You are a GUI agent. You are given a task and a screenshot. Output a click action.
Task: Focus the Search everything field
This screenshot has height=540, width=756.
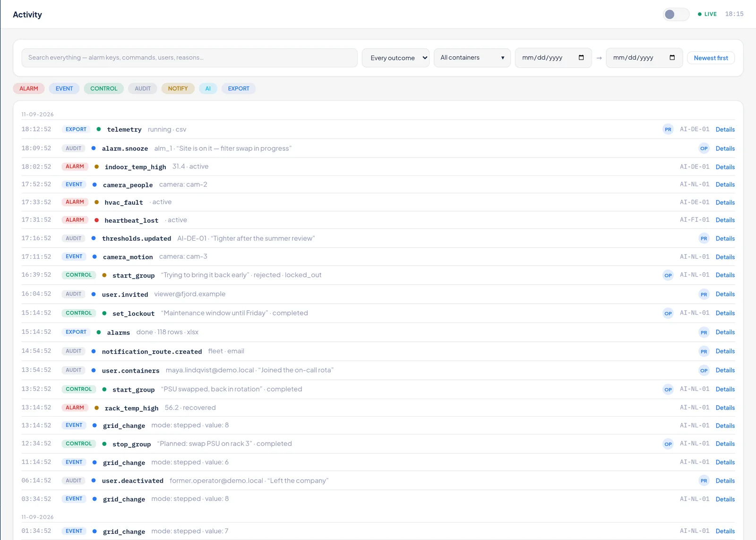tap(189, 58)
